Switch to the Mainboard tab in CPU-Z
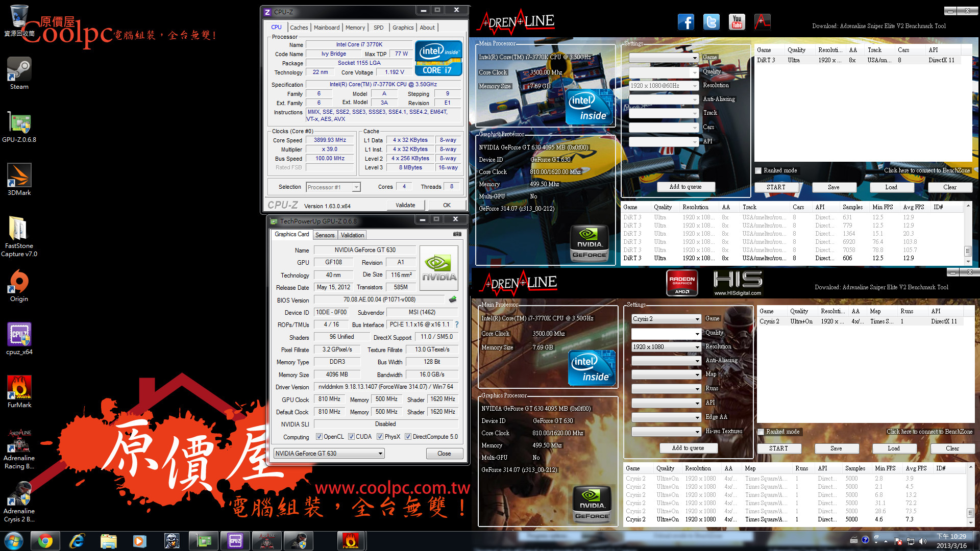 [x=327, y=28]
